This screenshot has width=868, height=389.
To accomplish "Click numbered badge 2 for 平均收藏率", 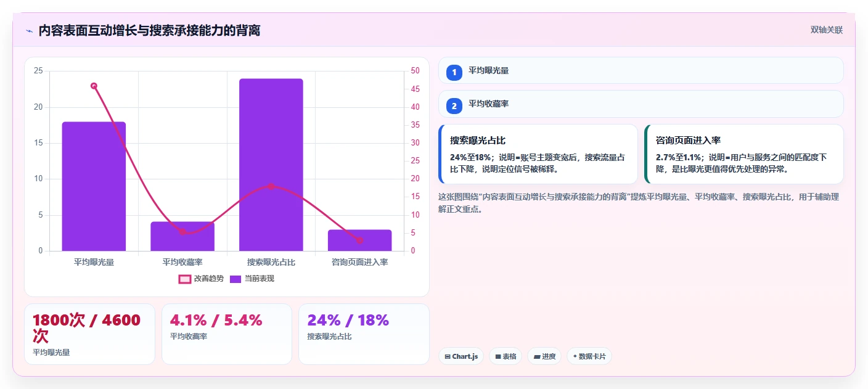I will pos(454,106).
